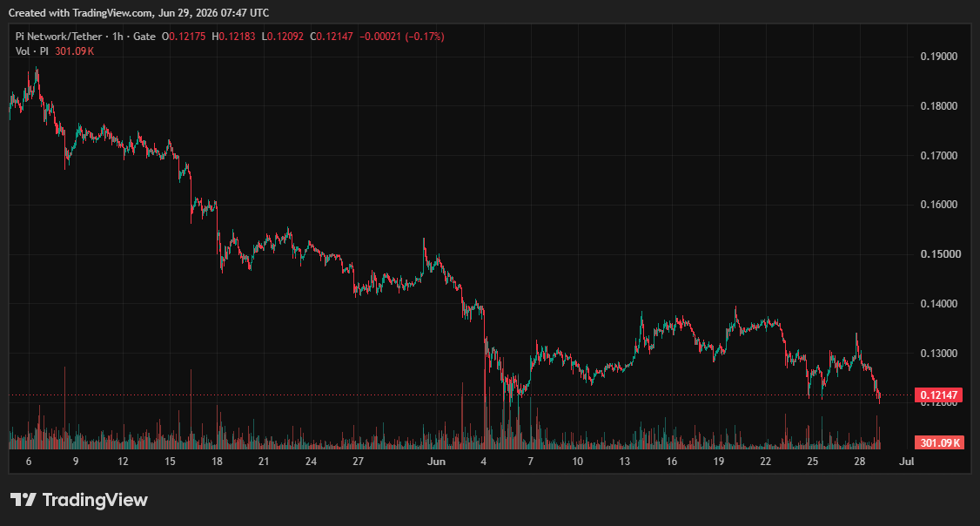Click the 1h interval label
The height and width of the screenshot is (526, 980).
pos(117,37)
